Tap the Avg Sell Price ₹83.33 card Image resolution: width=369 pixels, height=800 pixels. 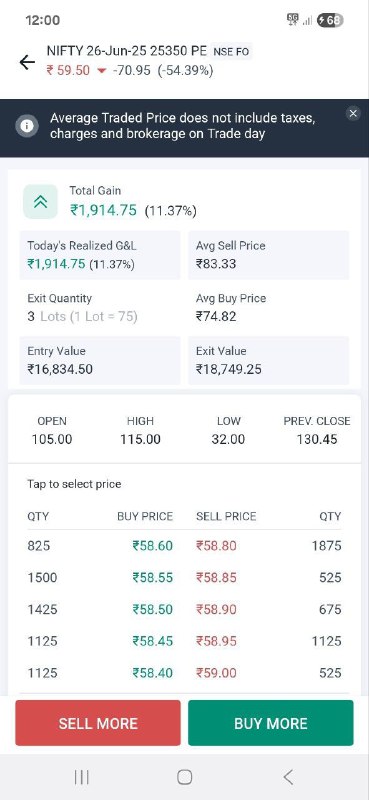click(269, 255)
